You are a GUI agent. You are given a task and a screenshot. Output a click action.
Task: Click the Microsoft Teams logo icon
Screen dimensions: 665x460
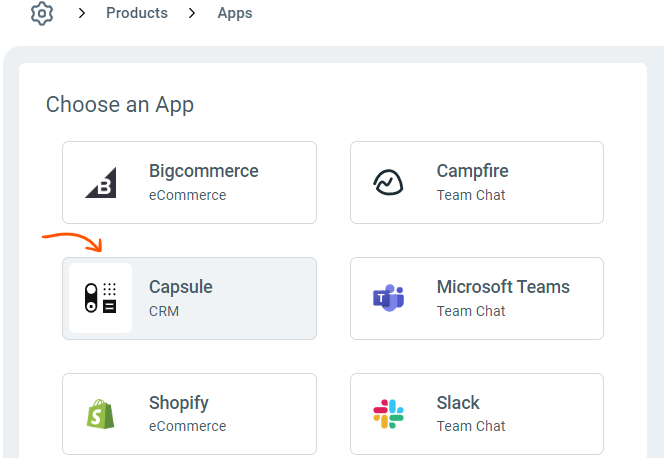(388, 298)
